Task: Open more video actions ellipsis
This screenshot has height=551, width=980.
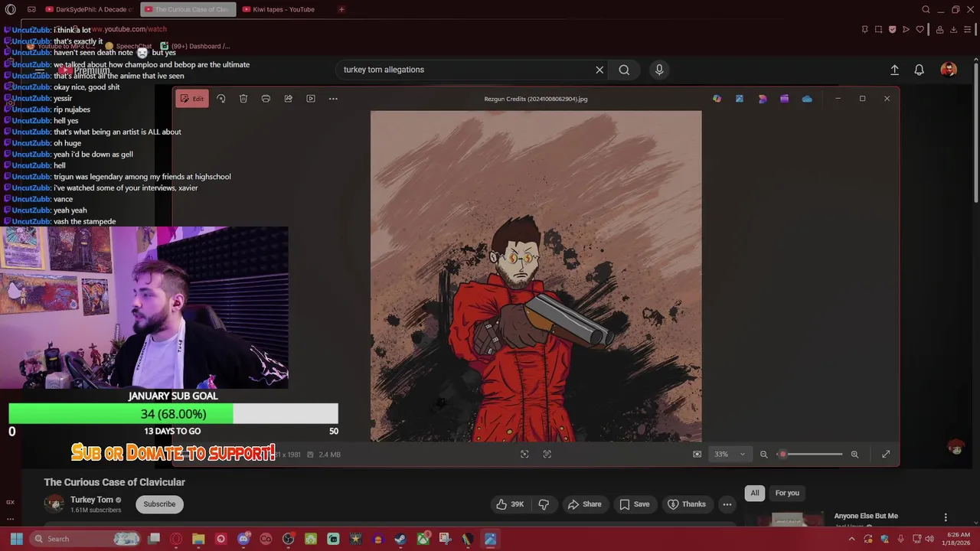Action: click(727, 504)
